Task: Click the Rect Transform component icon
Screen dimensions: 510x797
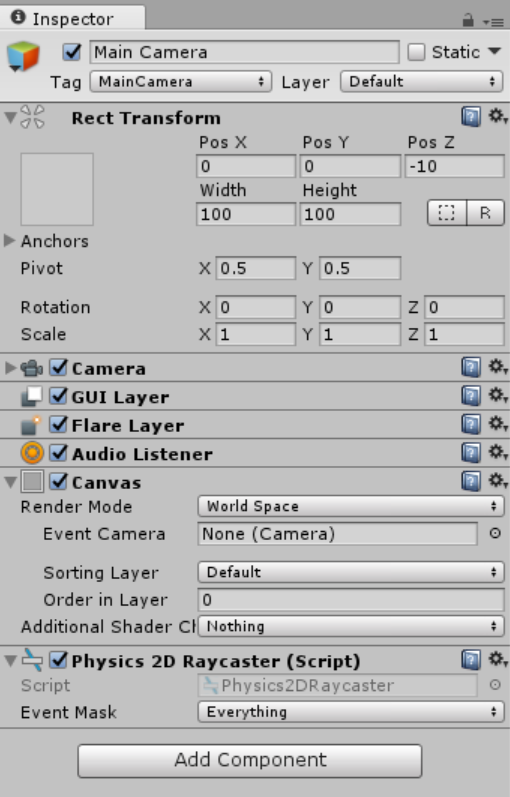Action: [32, 117]
